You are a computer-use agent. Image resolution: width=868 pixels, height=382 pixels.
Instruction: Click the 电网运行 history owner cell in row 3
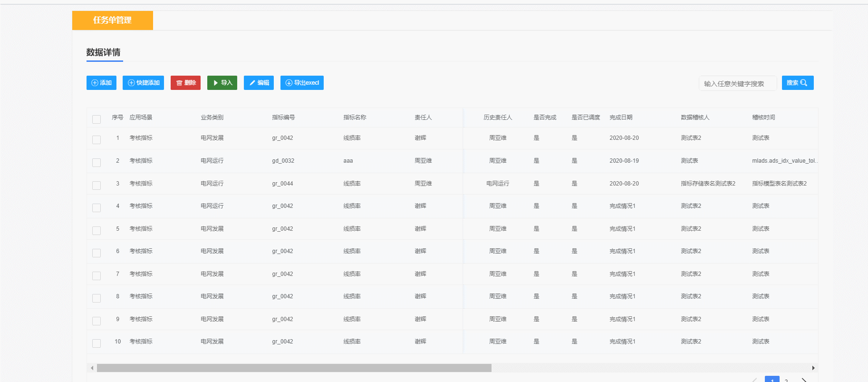(x=498, y=184)
